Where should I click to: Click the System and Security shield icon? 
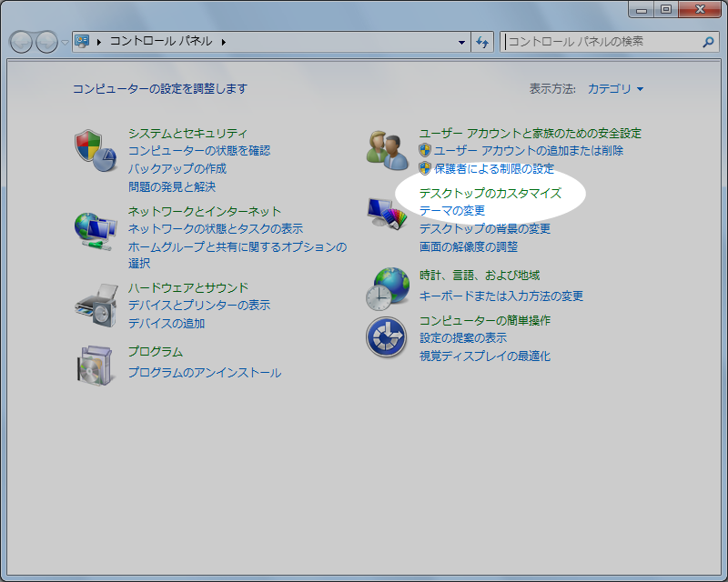pos(96,150)
